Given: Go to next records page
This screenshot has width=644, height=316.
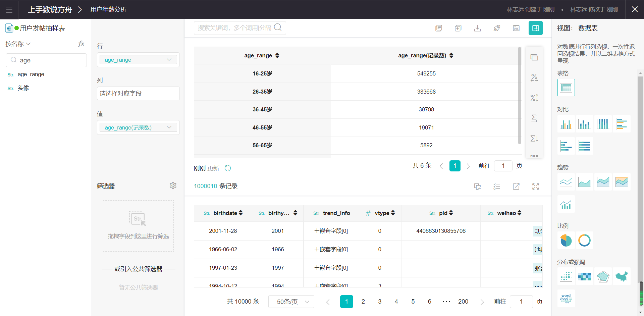Looking at the screenshot, I should point(482,302).
